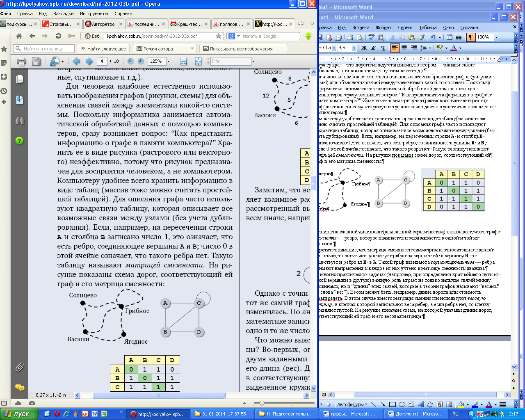
Task: Click the green download arrow in Opera
Action: 308,36
